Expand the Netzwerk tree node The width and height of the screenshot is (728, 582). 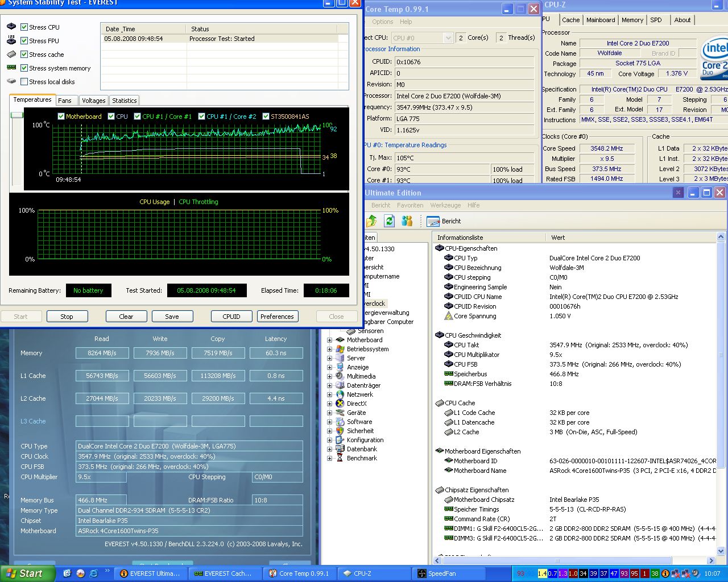pyautogui.click(x=329, y=394)
